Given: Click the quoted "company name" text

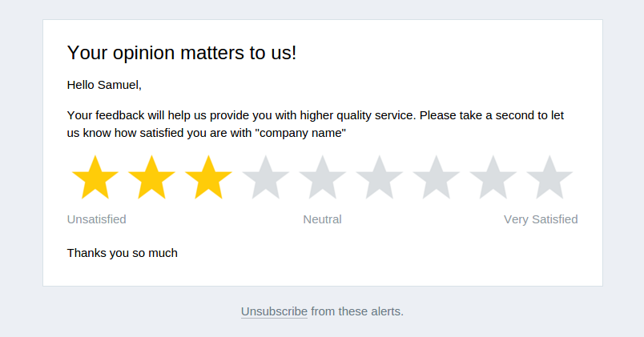Looking at the screenshot, I should pos(300,134).
